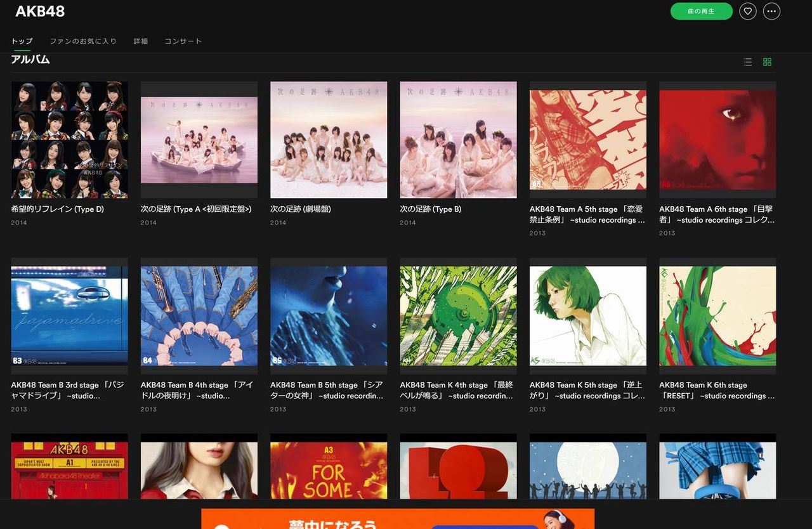
Task: Open the red Akihabara48 Theater A1 album cover
Action: (70, 466)
